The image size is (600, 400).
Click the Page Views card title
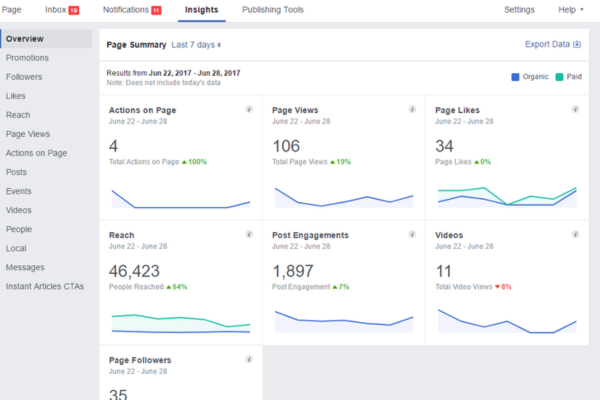tap(295, 110)
